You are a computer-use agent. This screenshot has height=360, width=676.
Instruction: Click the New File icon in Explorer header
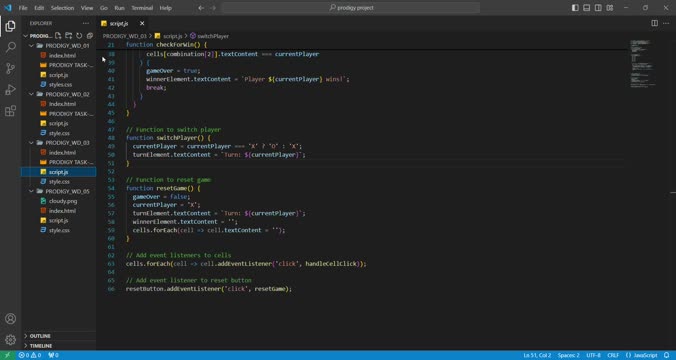[58, 36]
